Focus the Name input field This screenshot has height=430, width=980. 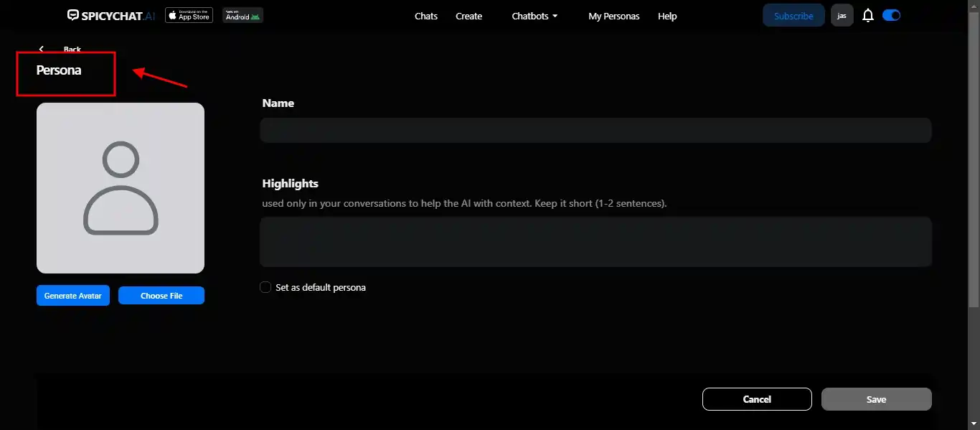click(595, 130)
